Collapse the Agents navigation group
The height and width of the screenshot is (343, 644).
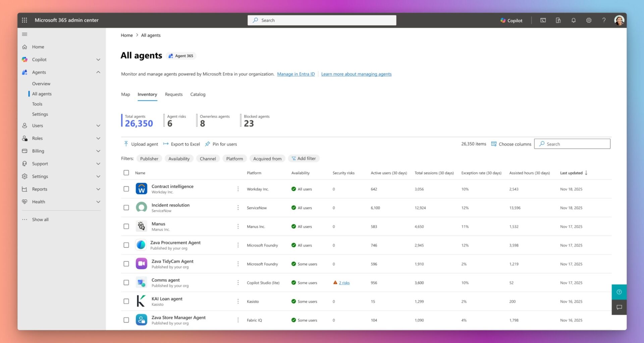[98, 72]
